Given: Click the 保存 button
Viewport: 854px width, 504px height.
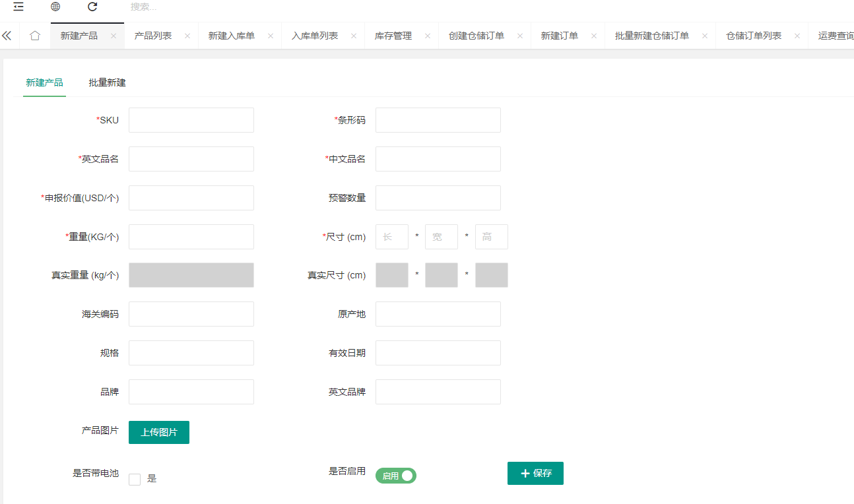Looking at the screenshot, I should pos(535,473).
